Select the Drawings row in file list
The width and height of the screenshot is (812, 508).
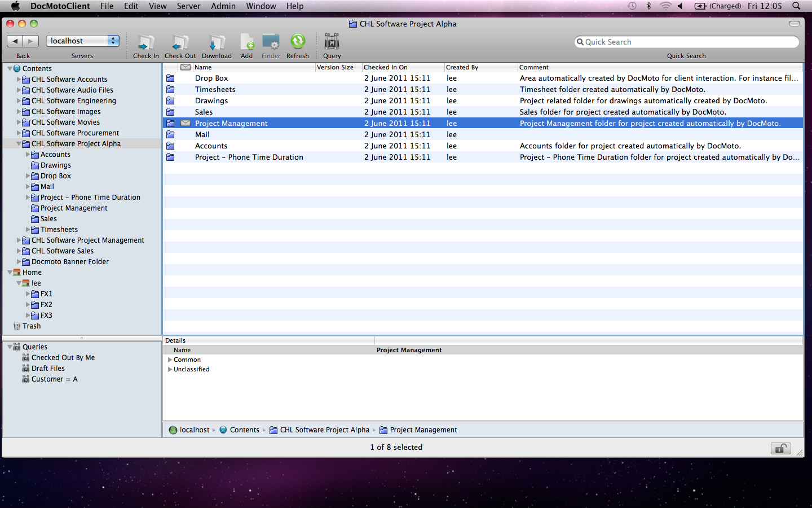pyautogui.click(x=483, y=100)
